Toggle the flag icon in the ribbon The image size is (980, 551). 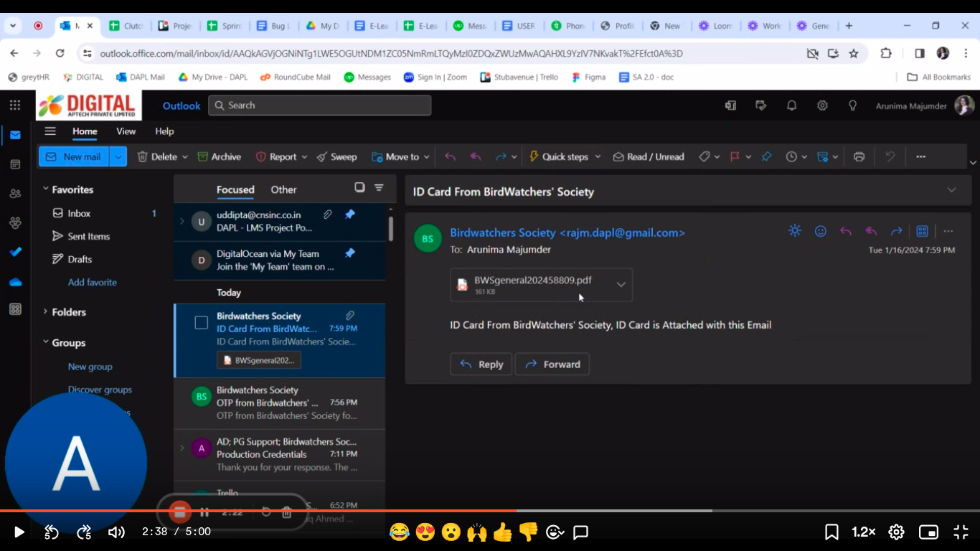click(735, 156)
